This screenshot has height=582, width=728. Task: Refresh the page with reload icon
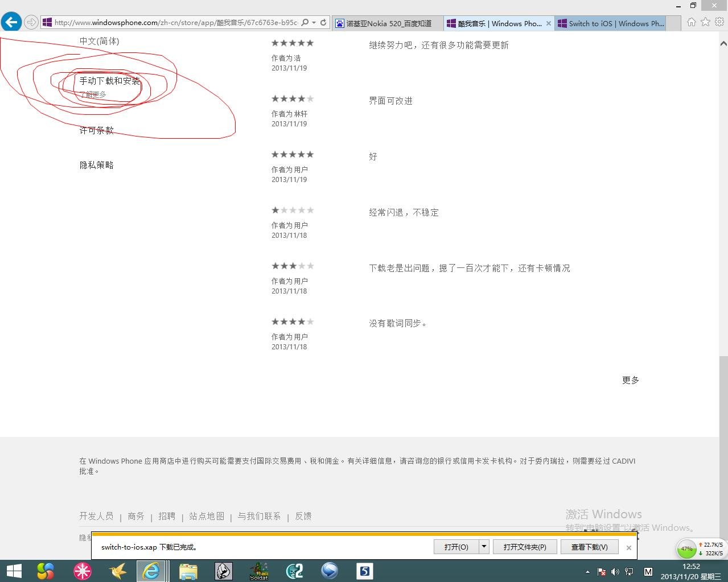(323, 23)
